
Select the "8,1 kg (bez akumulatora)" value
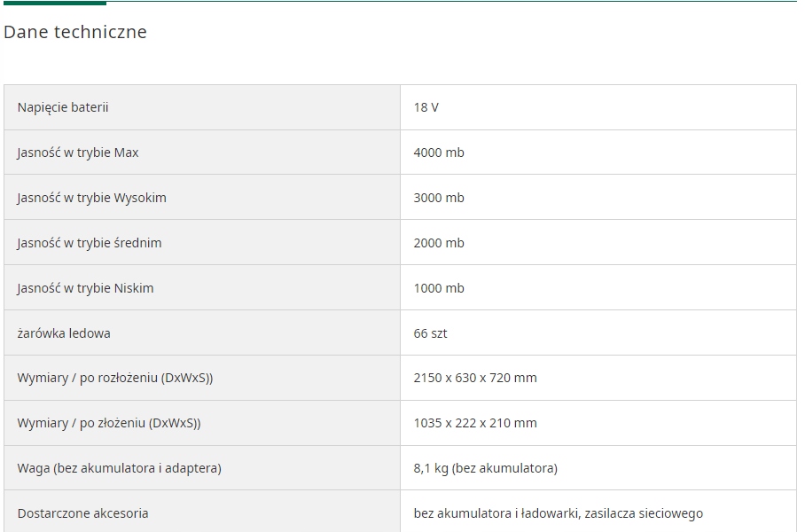[x=485, y=468]
